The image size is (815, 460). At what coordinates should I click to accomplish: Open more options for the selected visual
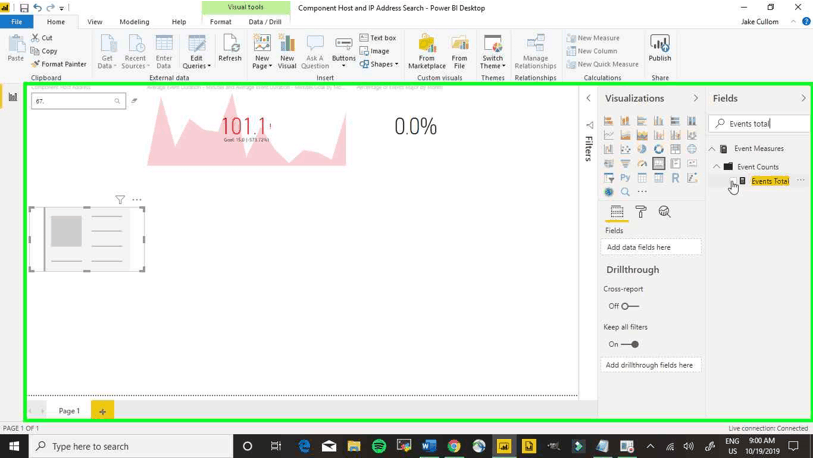(137, 200)
